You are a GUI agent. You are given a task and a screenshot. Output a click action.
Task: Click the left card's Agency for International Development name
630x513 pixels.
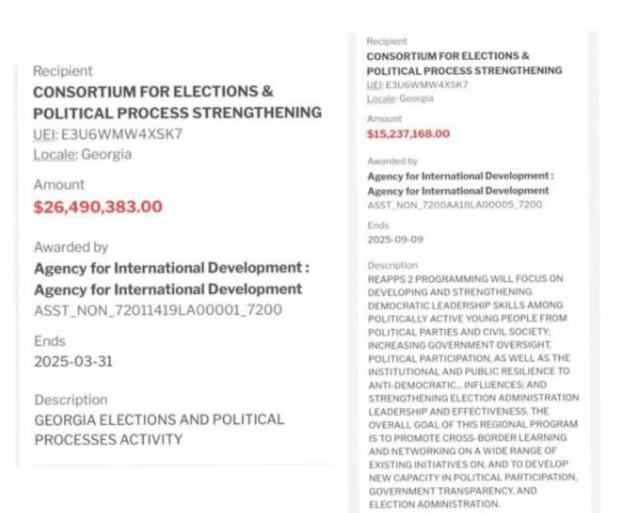171,278
